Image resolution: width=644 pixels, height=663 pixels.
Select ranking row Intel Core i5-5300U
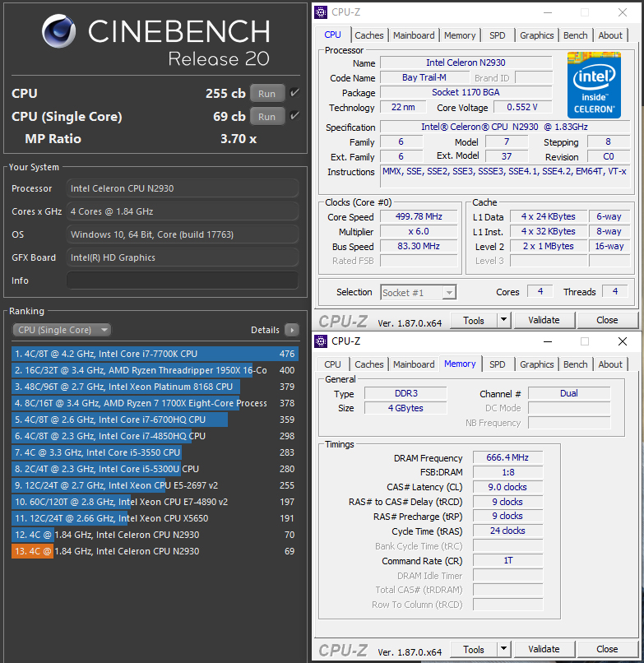pyautogui.click(x=155, y=469)
